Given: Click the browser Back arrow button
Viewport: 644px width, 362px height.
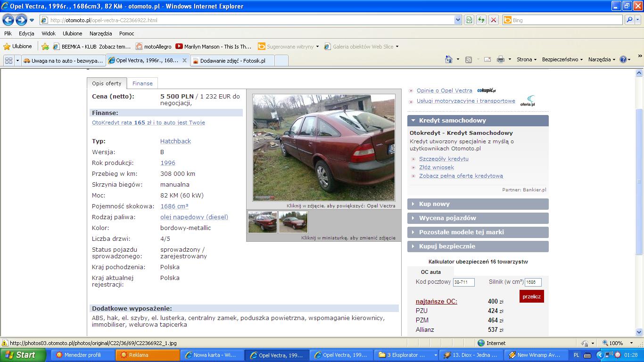Looking at the screenshot, I should (x=8, y=20).
